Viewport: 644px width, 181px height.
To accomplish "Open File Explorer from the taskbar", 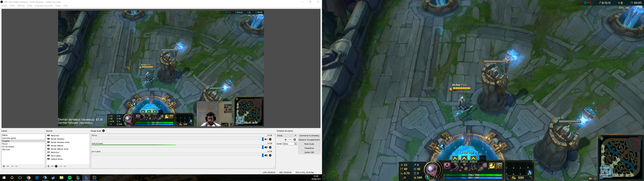I will [x=62, y=178].
